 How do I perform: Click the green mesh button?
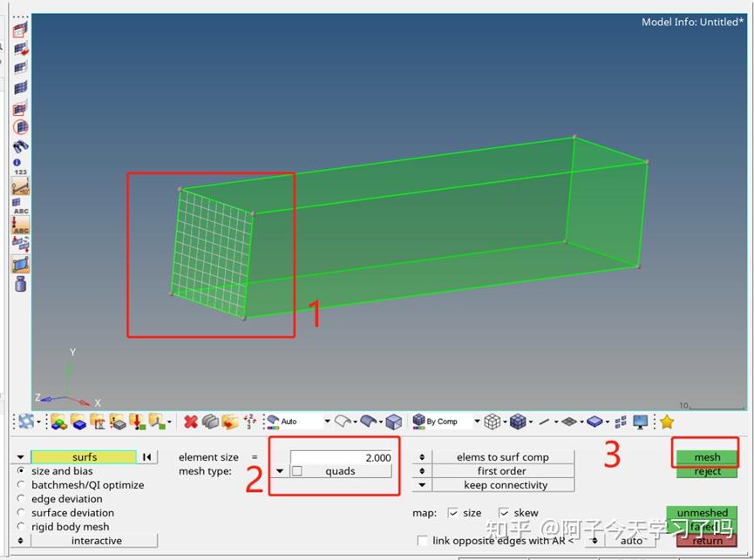coord(706,456)
